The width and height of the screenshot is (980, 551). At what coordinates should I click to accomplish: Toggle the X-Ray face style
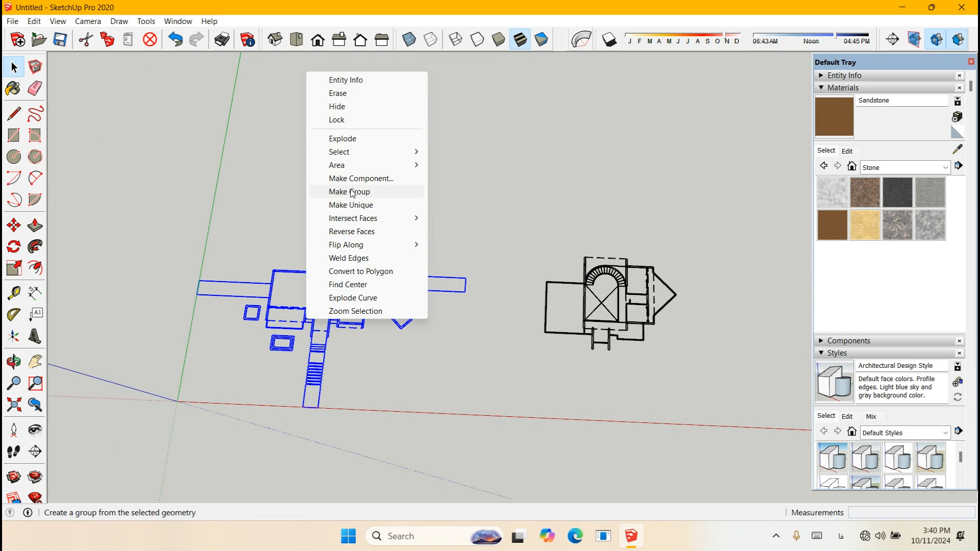click(409, 39)
